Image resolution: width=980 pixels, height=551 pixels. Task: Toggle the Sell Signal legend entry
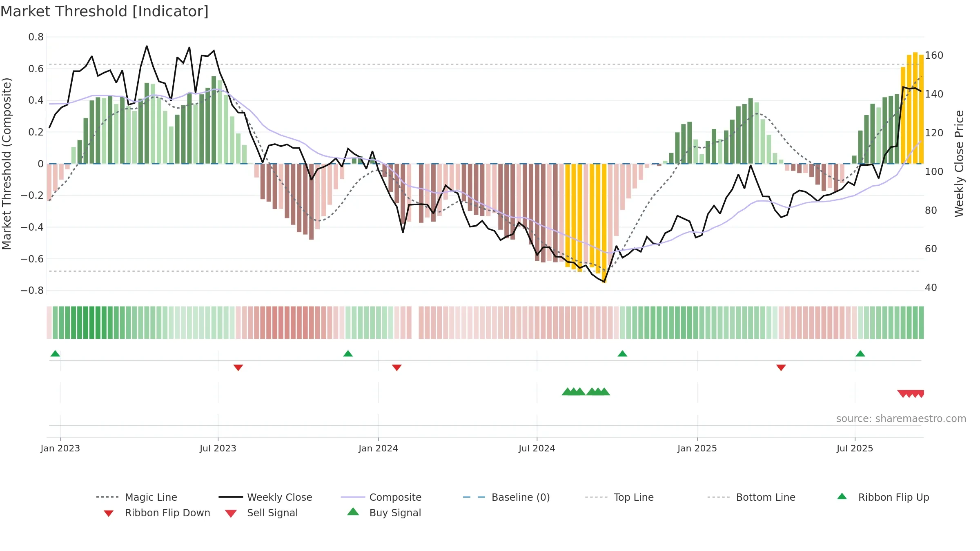coord(261,513)
